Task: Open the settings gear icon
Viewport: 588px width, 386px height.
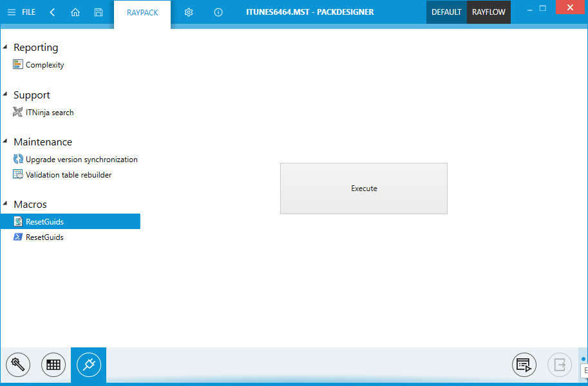Action: tap(189, 12)
